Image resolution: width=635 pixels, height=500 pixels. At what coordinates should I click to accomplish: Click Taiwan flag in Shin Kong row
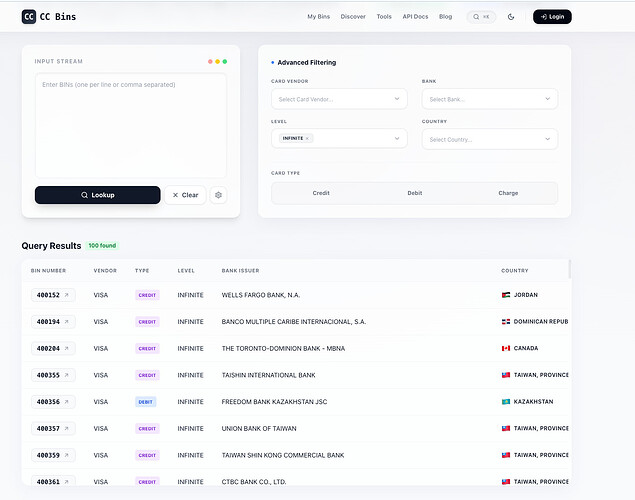tap(506, 455)
